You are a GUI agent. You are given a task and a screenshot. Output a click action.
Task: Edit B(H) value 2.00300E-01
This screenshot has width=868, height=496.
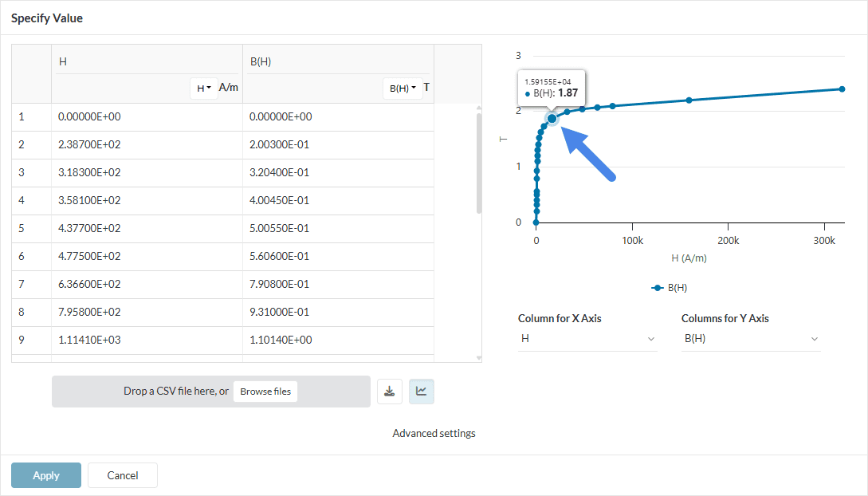(x=338, y=145)
